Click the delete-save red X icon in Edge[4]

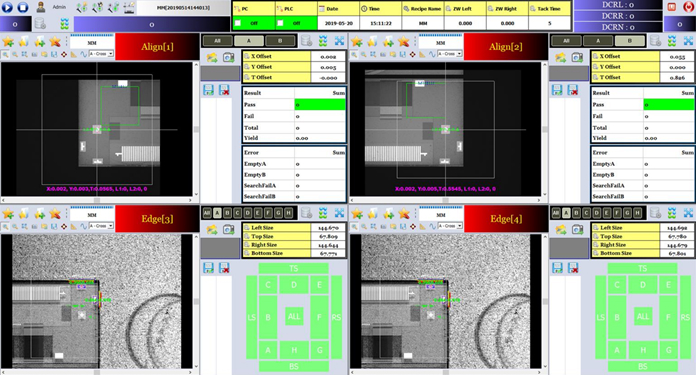[x=573, y=268]
